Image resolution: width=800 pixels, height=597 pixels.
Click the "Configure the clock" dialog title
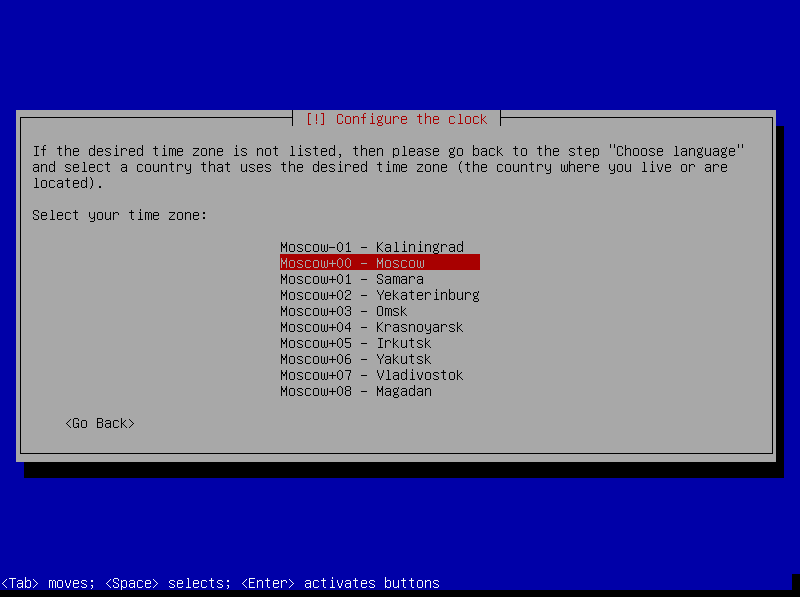click(411, 119)
